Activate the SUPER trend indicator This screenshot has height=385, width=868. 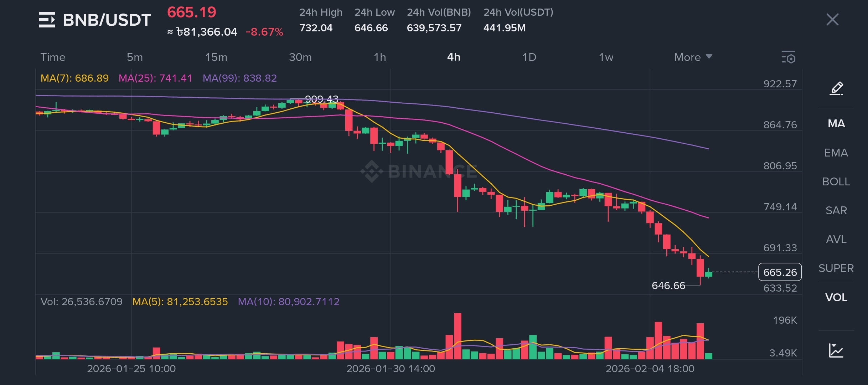point(836,268)
